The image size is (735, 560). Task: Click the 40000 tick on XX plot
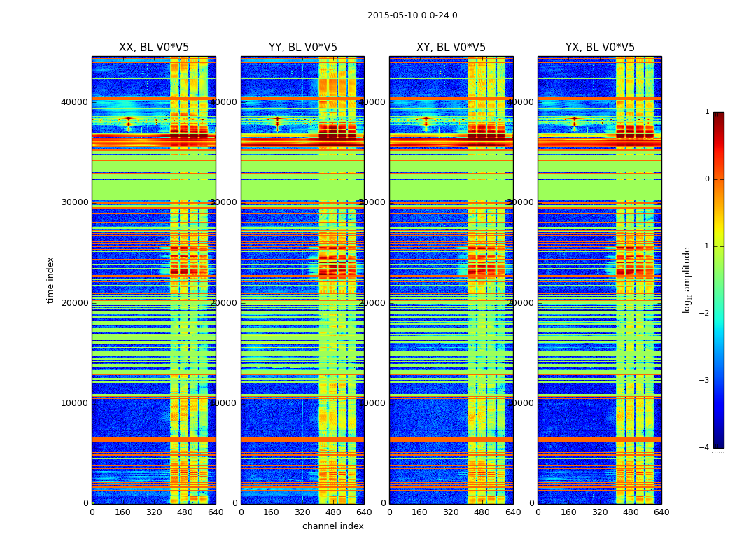pyautogui.click(x=74, y=101)
